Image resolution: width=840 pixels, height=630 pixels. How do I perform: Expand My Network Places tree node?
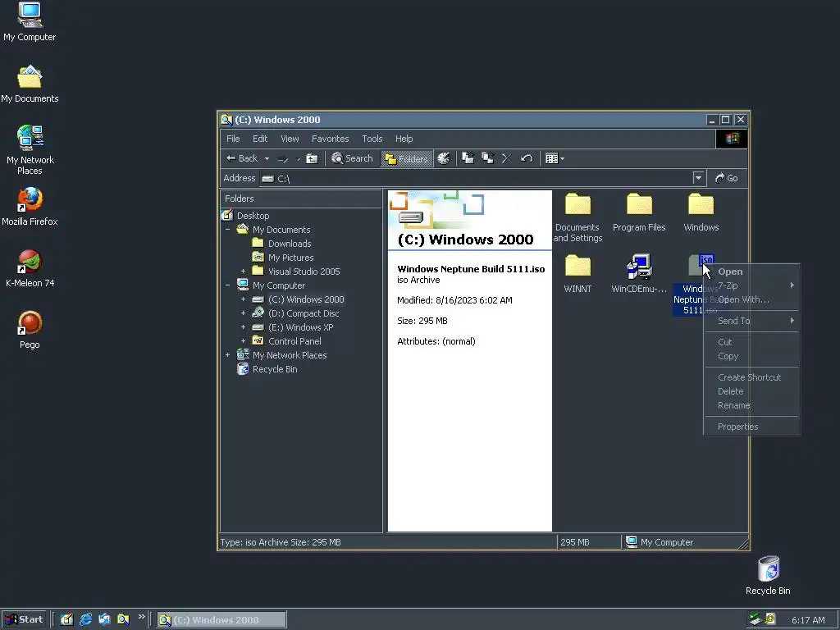[228, 355]
